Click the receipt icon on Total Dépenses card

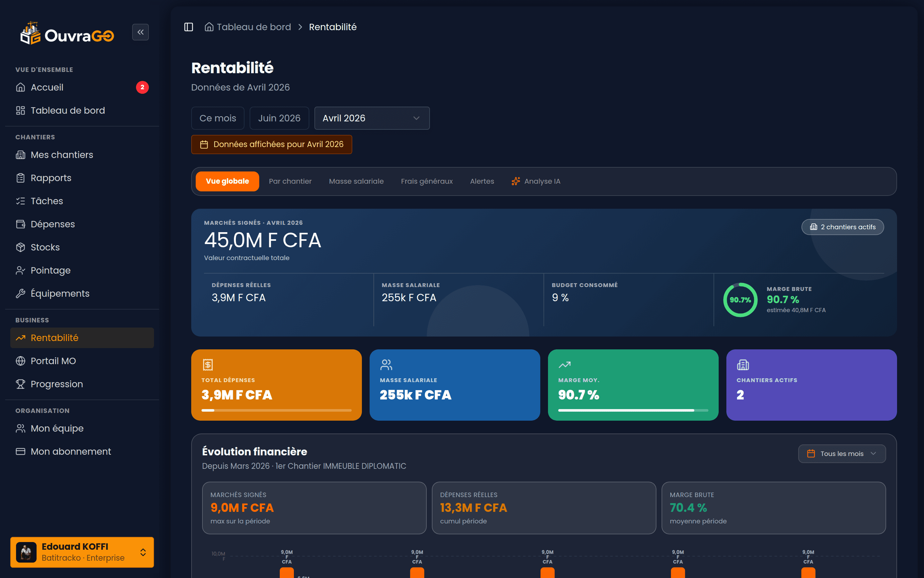(208, 365)
